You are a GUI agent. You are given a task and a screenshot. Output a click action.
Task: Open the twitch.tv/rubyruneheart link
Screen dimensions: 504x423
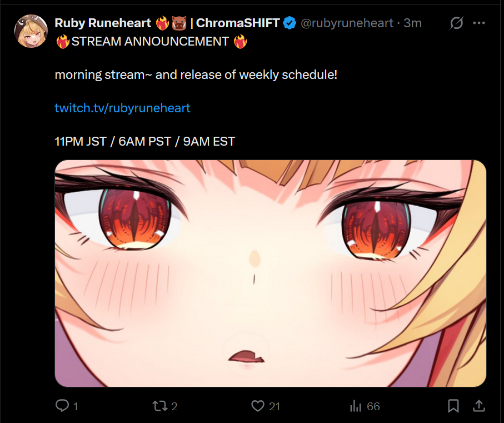(x=122, y=108)
